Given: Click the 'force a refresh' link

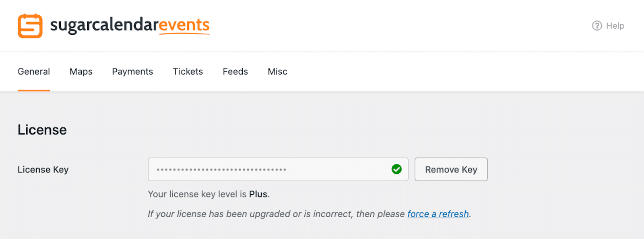Looking at the screenshot, I should pyautogui.click(x=438, y=214).
